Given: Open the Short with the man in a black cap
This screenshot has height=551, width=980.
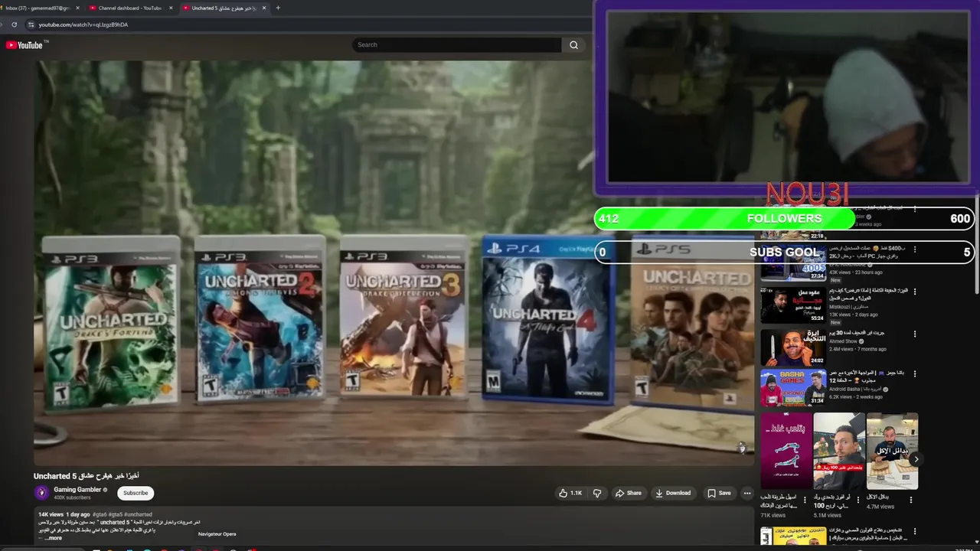Looking at the screenshot, I should click(x=839, y=451).
